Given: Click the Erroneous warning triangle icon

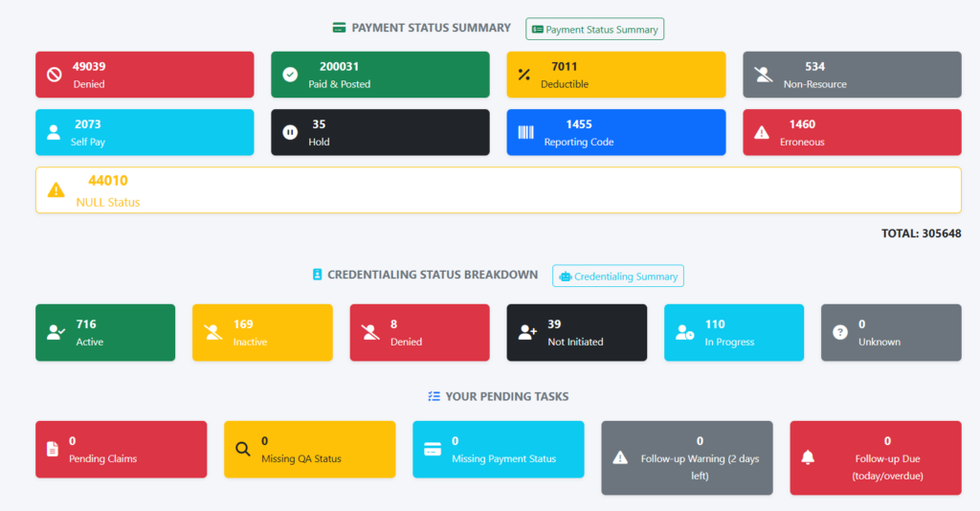Looking at the screenshot, I should click(x=762, y=133).
